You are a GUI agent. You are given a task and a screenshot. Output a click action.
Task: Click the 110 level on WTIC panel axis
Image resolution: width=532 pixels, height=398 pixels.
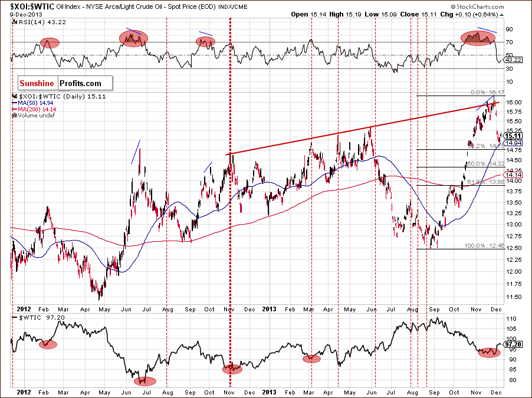click(511, 319)
